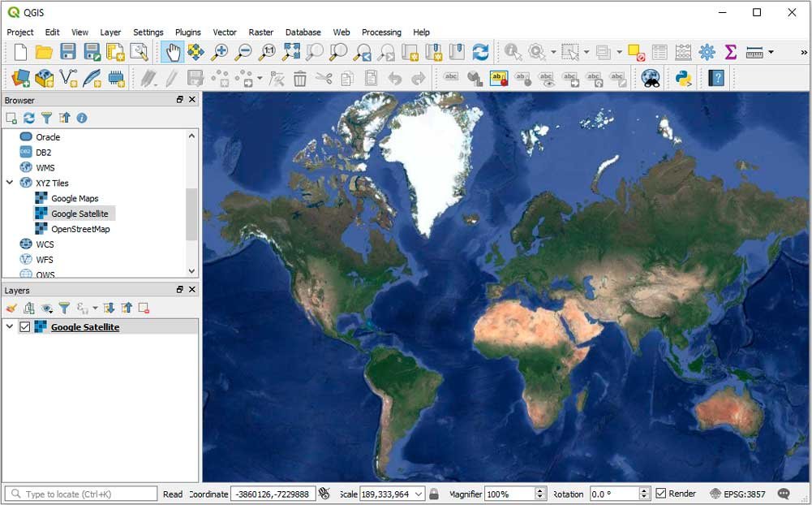Screen dimensions: 812x505
Task: Open the Statistical Summary panel
Action: click(x=731, y=51)
